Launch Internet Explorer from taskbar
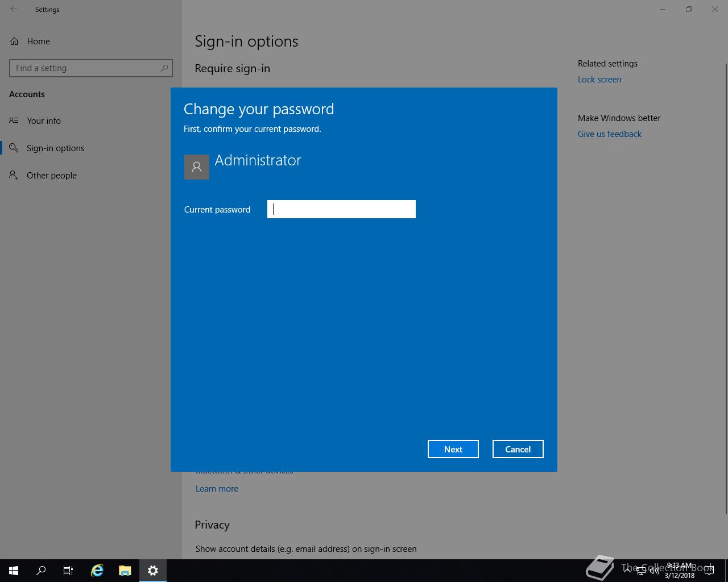 pos(97,571)
